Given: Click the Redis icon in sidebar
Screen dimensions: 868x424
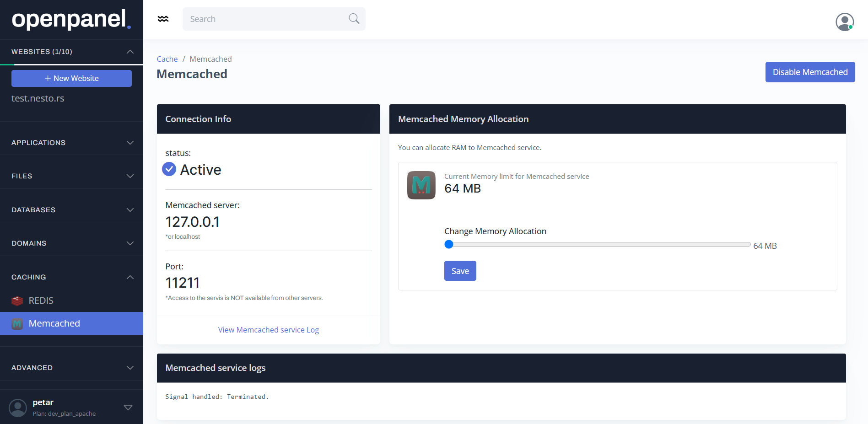Looking at the screenshot, I should [17, 301].
